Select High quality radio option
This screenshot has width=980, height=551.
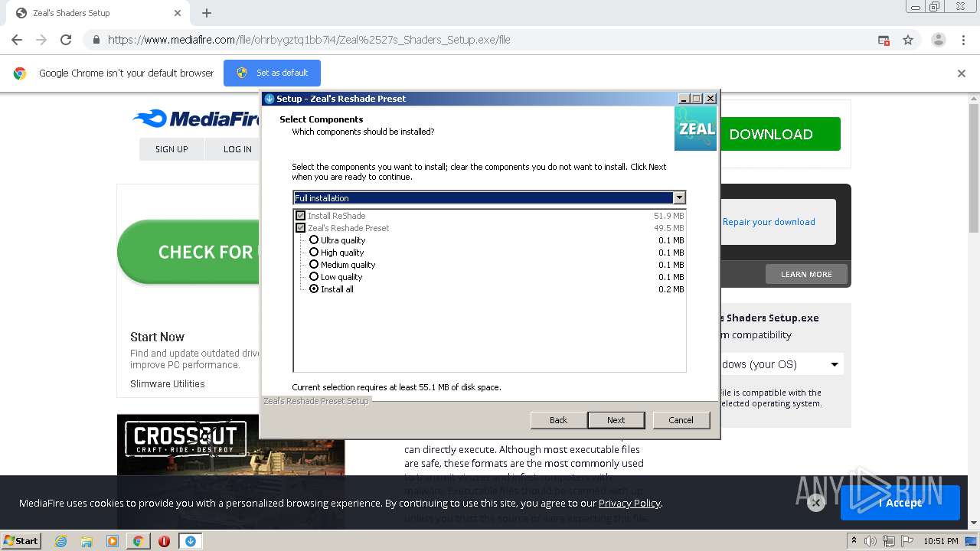[314, 253]
